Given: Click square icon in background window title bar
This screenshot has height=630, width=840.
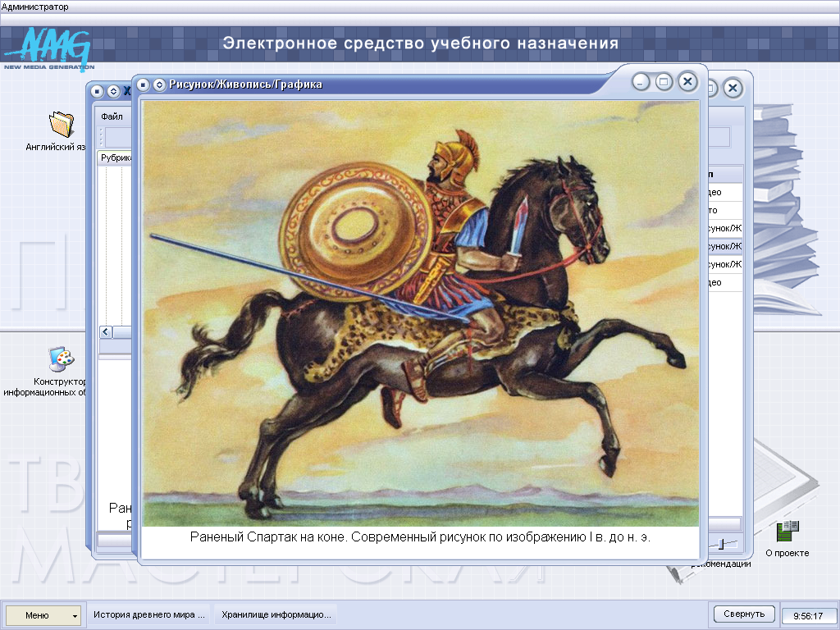Looking at the screenshot, I should (x=98, y=91).
